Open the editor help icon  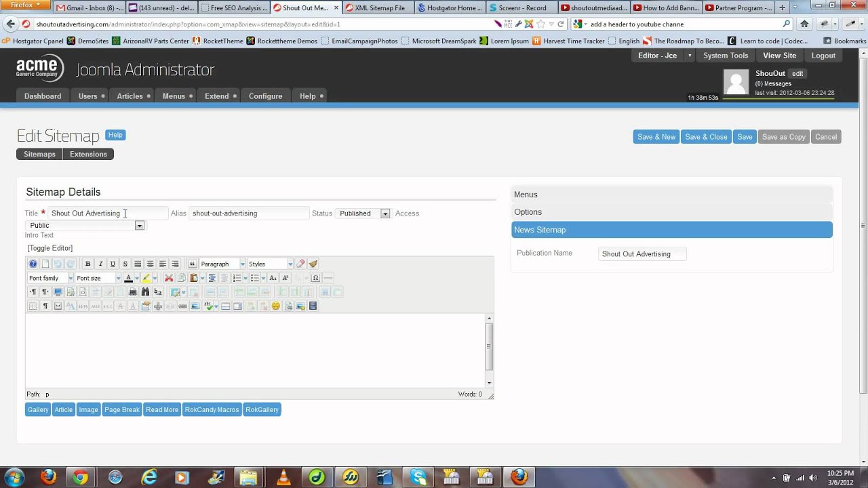(x=33, y=264)
